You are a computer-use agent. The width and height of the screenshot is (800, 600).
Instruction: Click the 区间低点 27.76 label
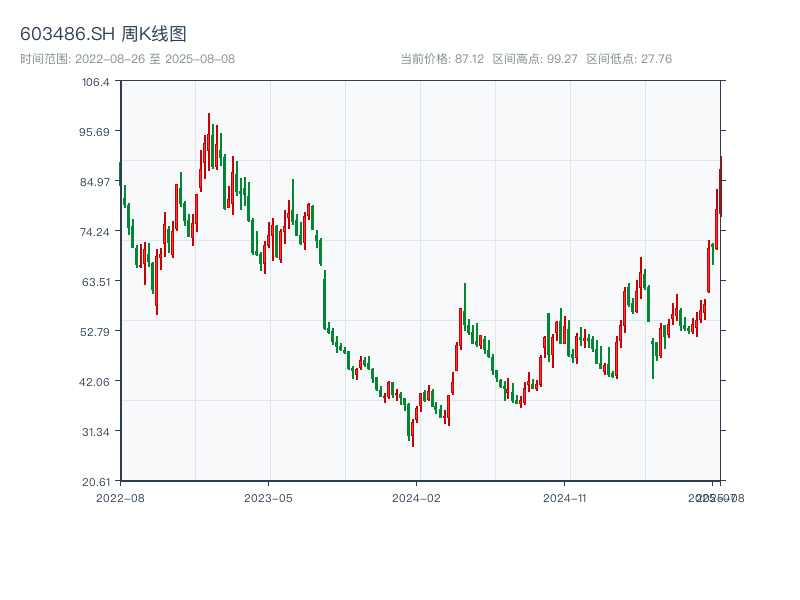[628, 59]
